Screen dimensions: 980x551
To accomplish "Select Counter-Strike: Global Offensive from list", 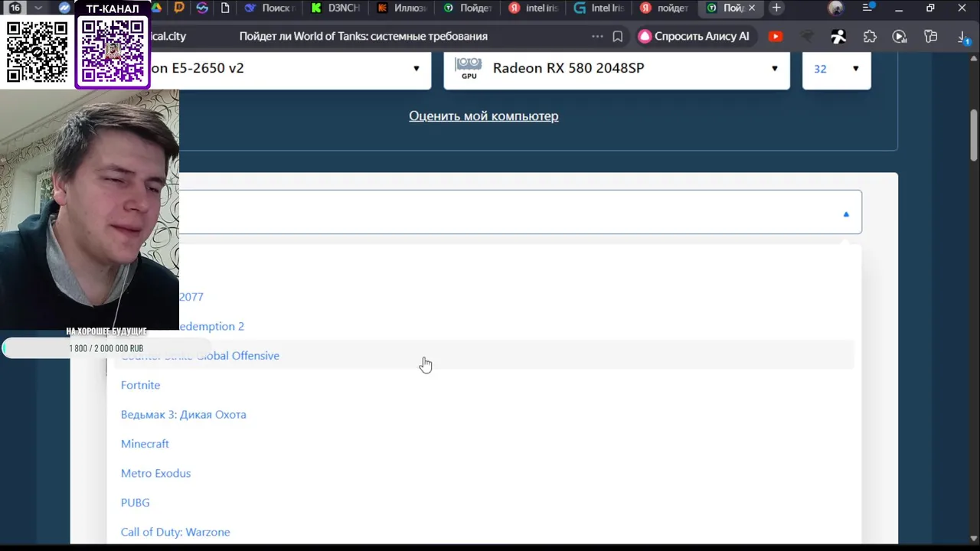I will (483, 355).
